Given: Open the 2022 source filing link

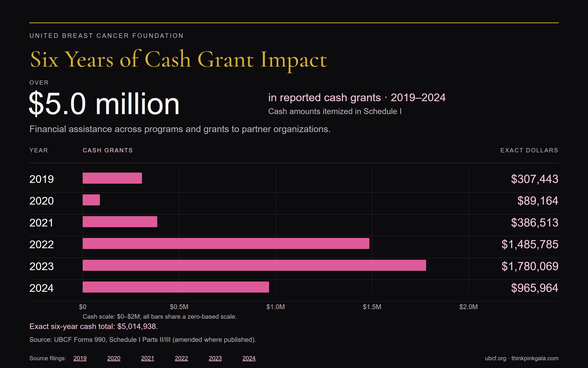Looking at the screenshot, I should point(181,358).
